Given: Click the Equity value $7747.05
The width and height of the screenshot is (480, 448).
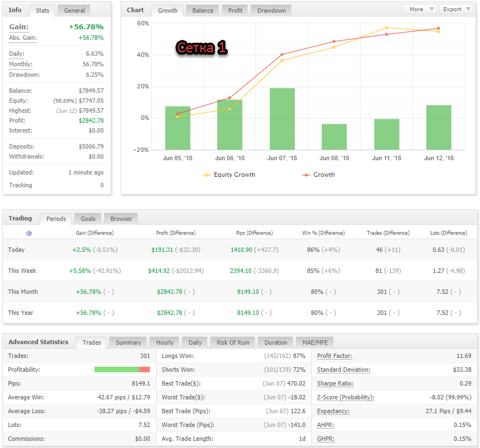Looking at the screenshot, I should (x=91, y=101).
